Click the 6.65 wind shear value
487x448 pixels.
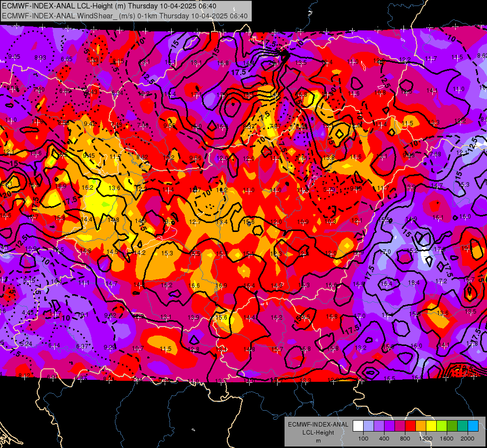(x=67, y=59)
